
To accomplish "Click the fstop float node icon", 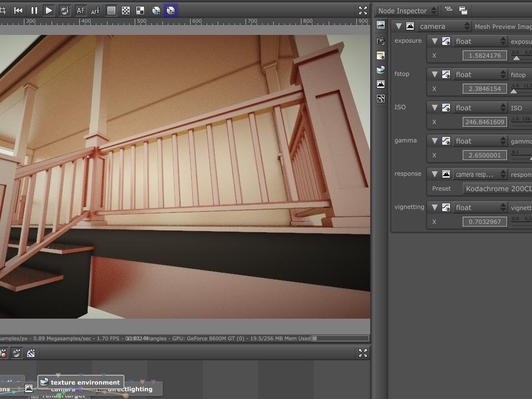I will coord(446,74).
